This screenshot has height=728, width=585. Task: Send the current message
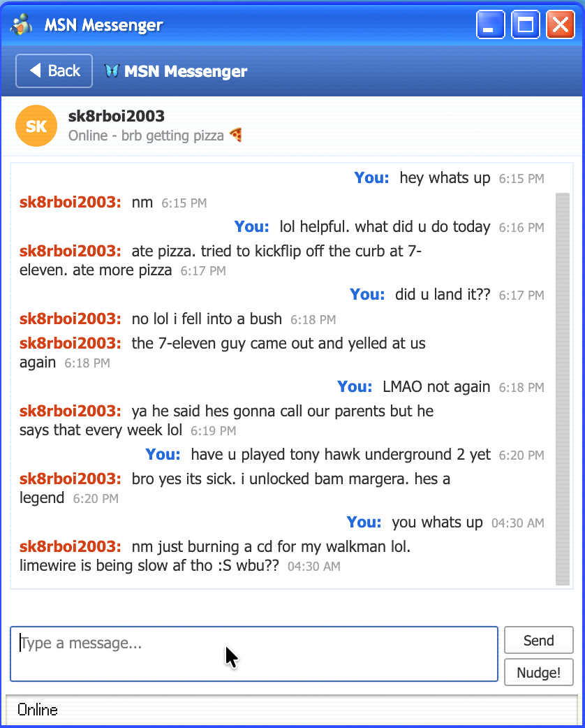(x=538, y=640)
